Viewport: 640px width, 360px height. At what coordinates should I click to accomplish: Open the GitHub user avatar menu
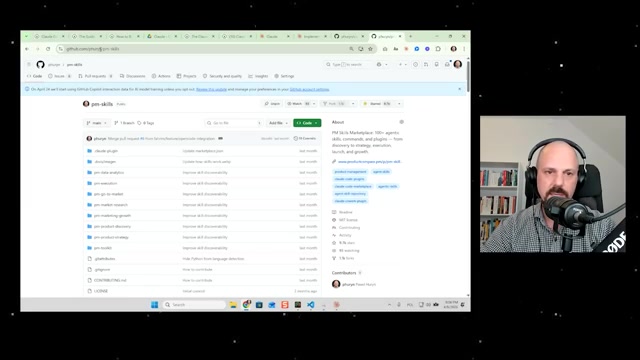[458, 64]
